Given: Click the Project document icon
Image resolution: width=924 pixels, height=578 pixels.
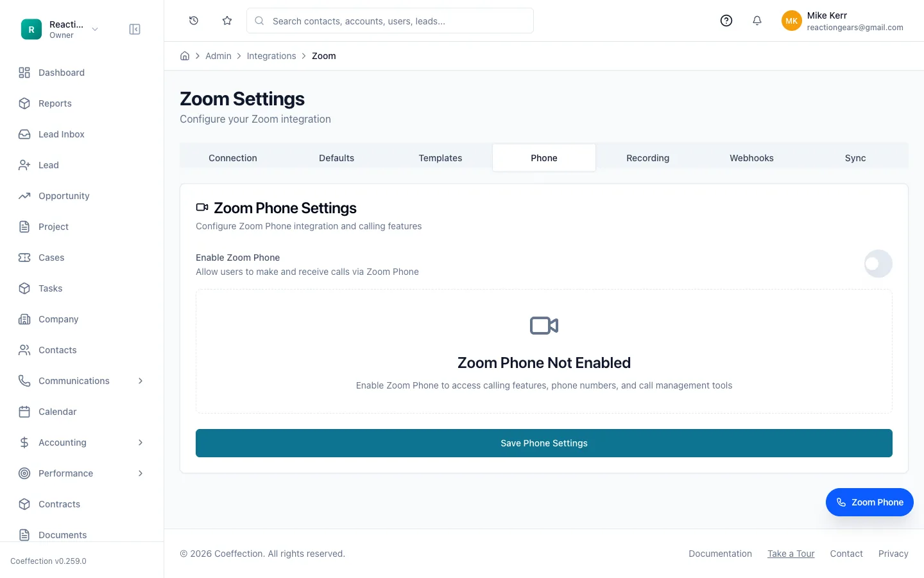Looking at the screenshot, I should pos(24,227).
